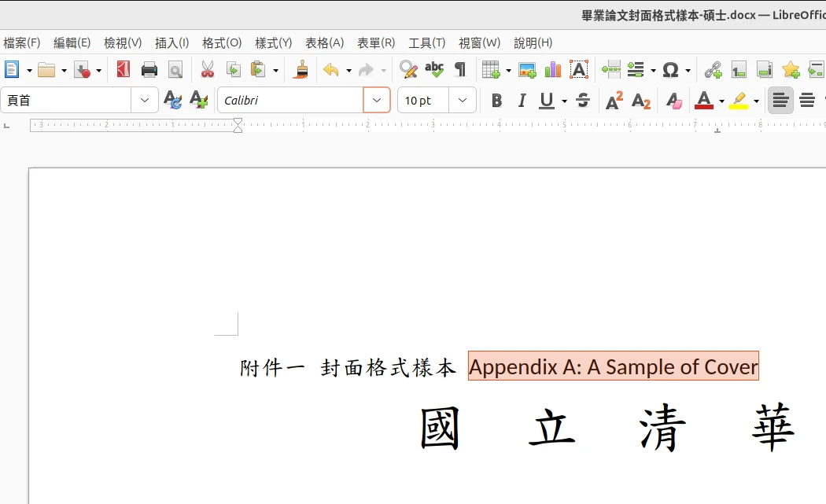Toggle superscript formatting

pyautogui.click(x=614, y=100)
